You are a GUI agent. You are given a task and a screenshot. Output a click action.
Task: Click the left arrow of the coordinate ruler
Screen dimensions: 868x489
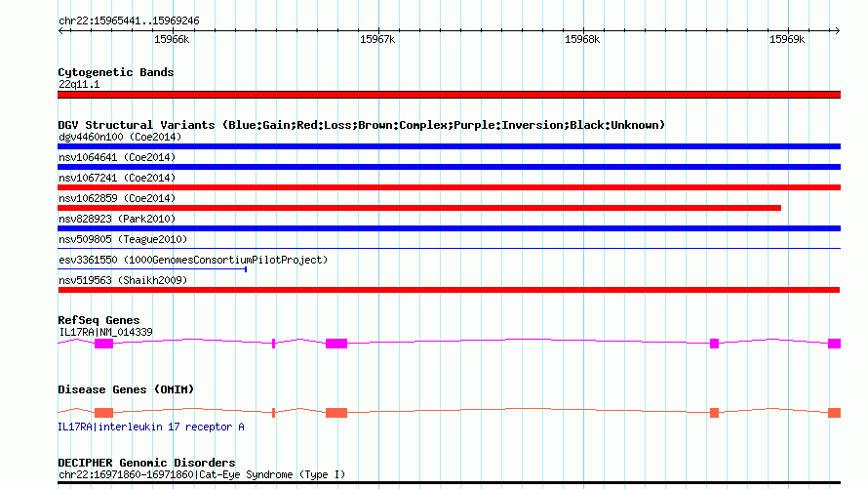point(60,30)
